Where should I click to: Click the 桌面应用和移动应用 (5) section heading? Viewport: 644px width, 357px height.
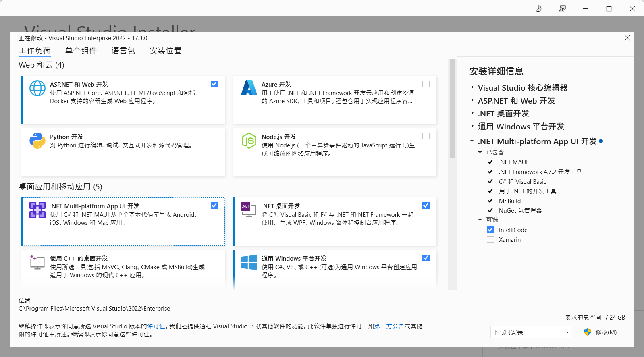[x=60, y=187]
